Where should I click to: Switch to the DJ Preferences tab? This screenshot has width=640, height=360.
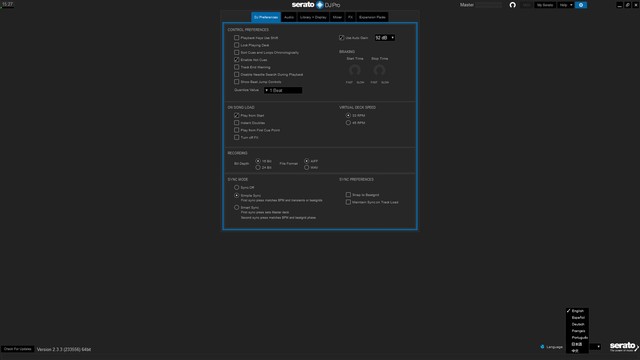[x=266, y=17]
